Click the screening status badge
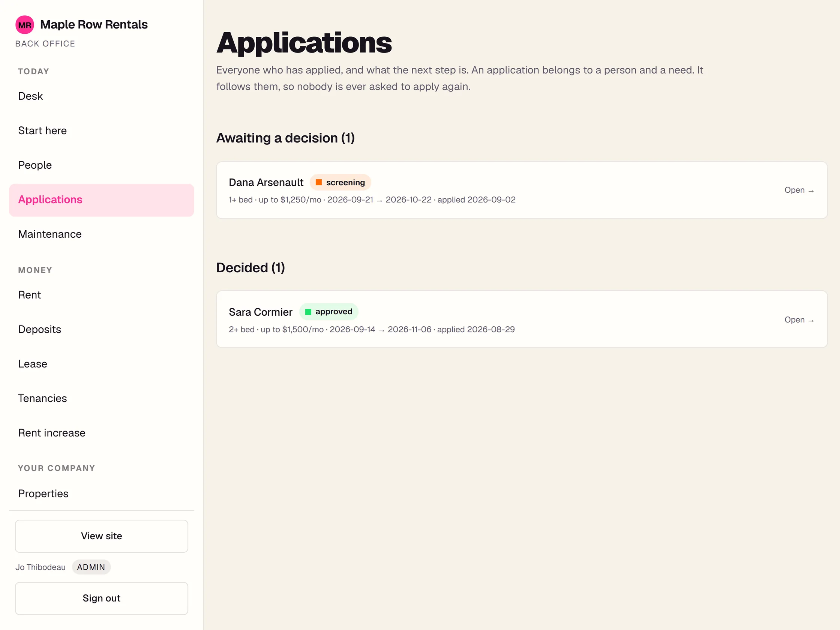The width and height of the screenshot is (840, 630). tap(340, 182)
